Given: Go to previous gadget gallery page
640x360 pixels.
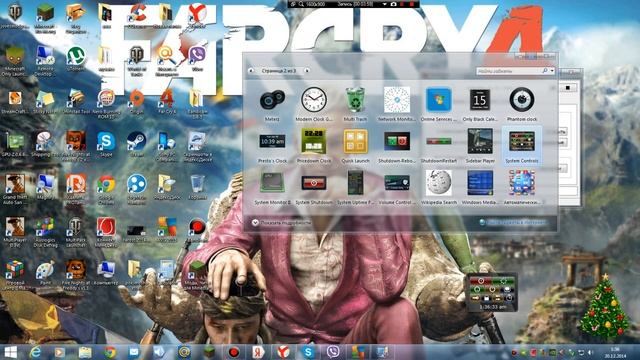Looking at the screenshot, I should coord(251,71).
